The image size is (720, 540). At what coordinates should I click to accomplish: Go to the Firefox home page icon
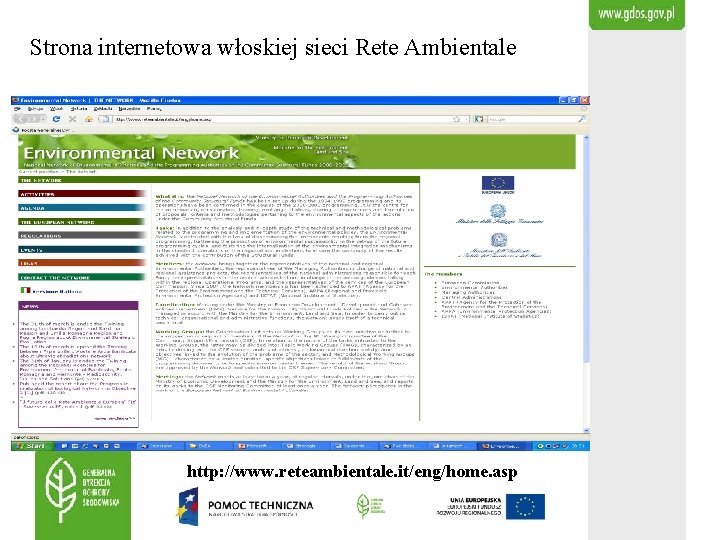tap(89, 119)
